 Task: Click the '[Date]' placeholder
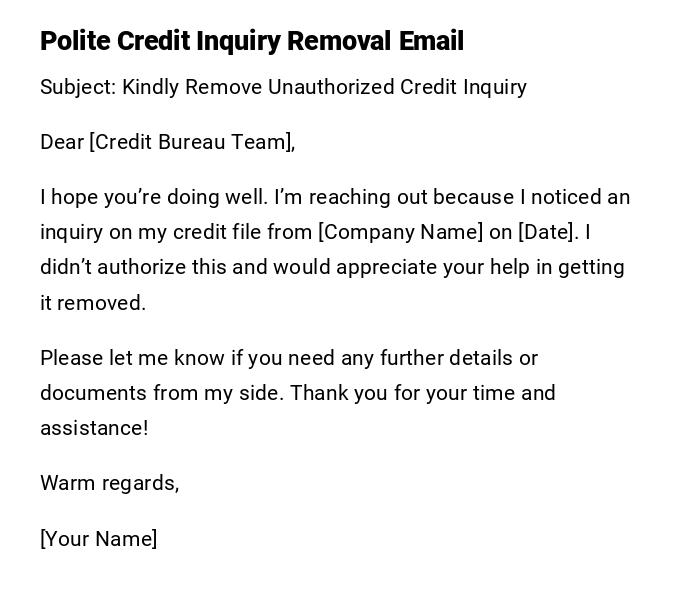click(548, 232)
